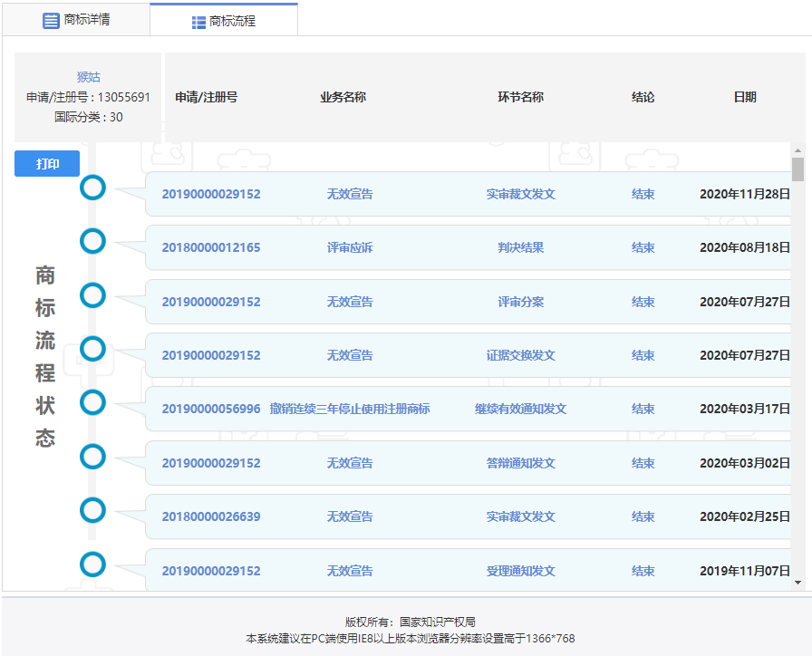Click timeline circle for 2020年11月28日 entry
812x656 pixels.
coord(93,188)
